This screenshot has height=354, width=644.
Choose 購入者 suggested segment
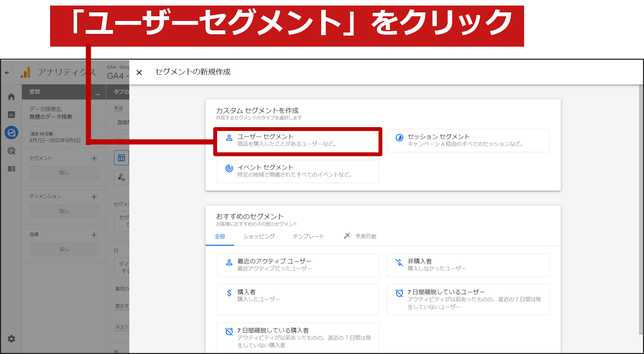(298, 300)
